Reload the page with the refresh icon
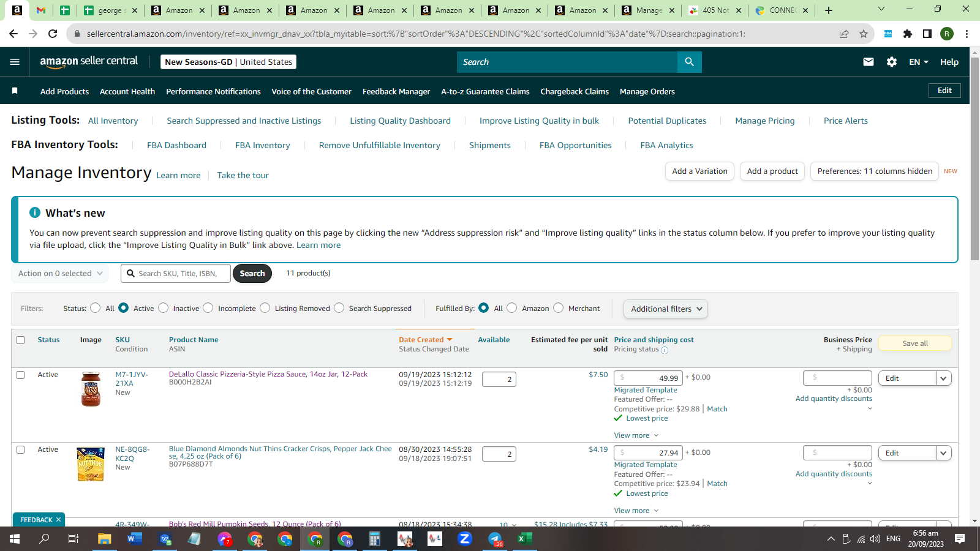Viewport: 980px width, 551px height. tap(53, 34)
